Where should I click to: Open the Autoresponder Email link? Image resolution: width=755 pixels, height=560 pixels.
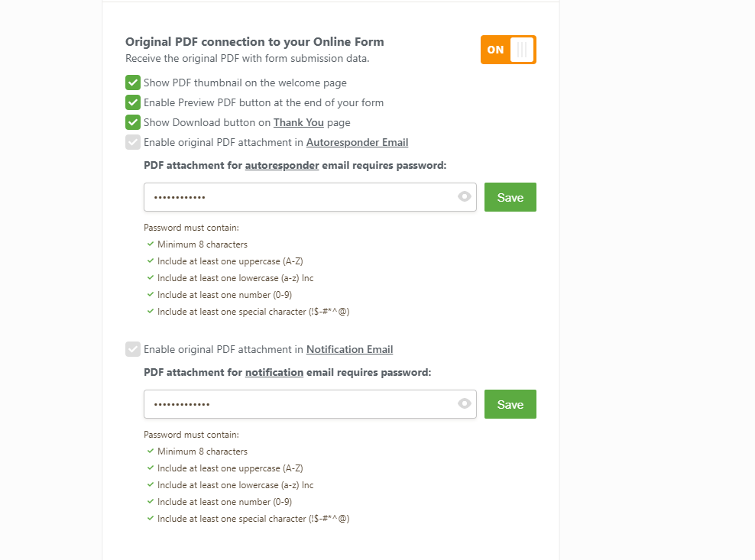point(357,142)
